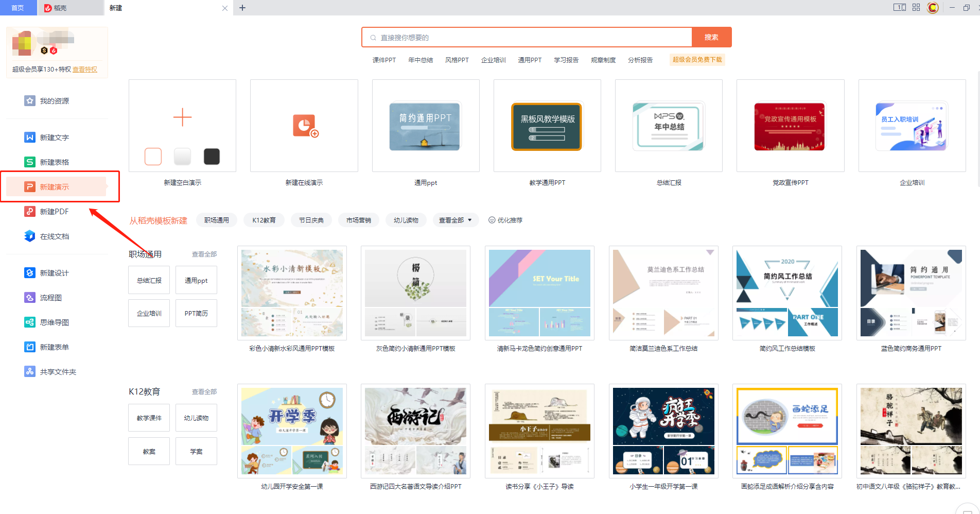
Task: Open 幼儿园开学安全第一课 thumbnail
Action: point(292,431)
